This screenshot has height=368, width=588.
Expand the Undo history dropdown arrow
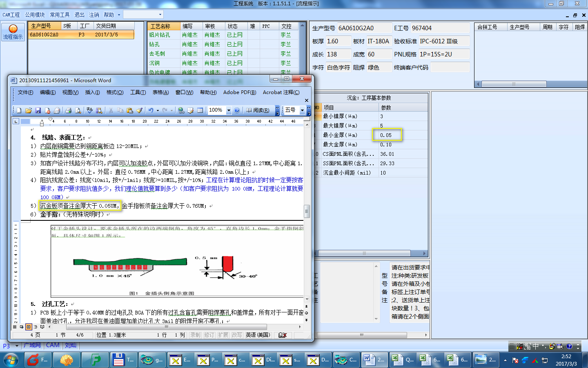pos(158,110)
